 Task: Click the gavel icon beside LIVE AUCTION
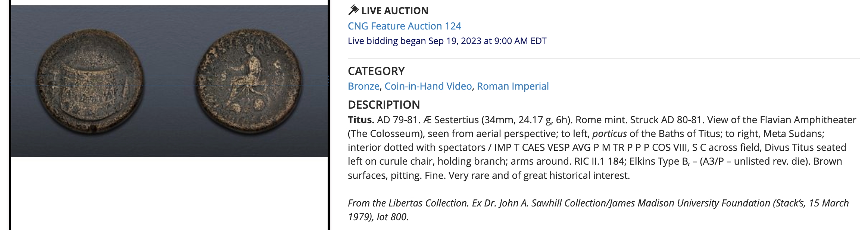point(353,10)
